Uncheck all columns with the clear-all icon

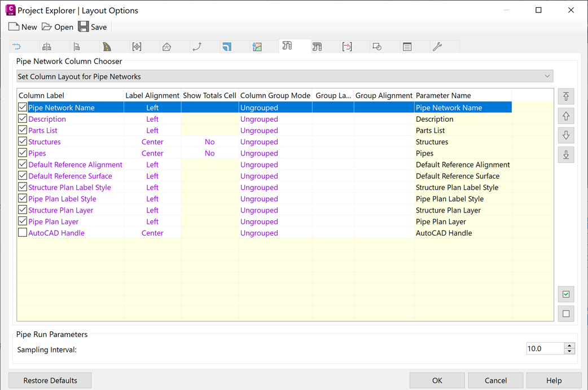tap(566, 313)
